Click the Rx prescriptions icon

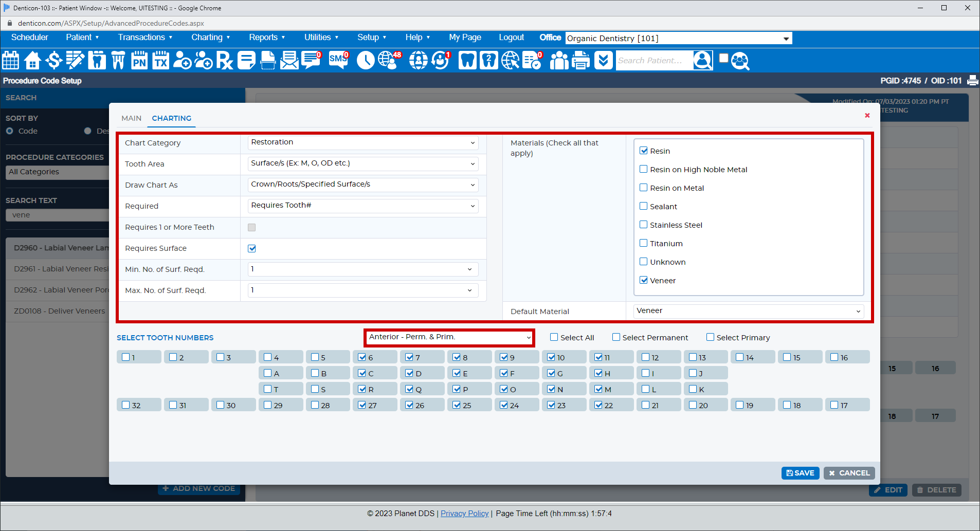pyautogui.click(x=224, y=60)
